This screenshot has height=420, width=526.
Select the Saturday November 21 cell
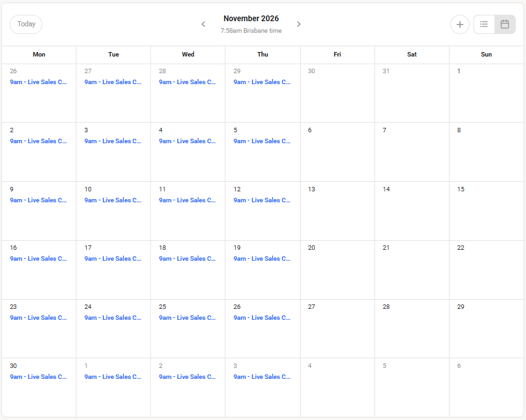pos(412,270)
